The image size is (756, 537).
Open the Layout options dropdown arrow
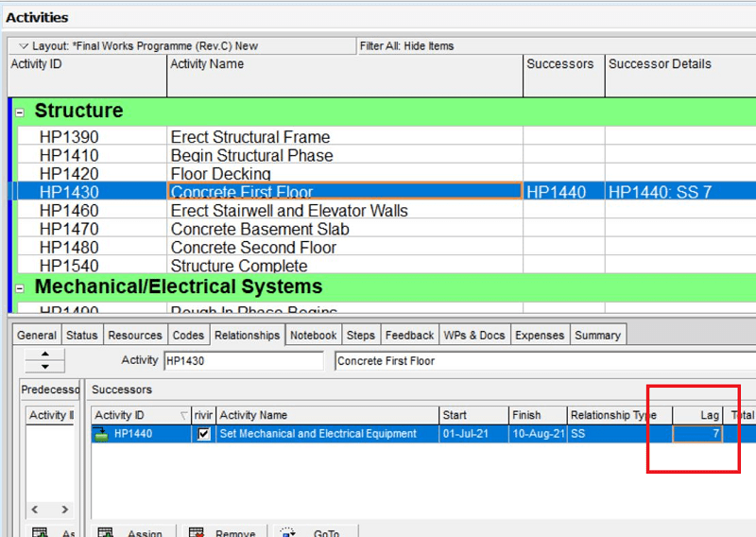pyautogui.click(x=23, y=46)
